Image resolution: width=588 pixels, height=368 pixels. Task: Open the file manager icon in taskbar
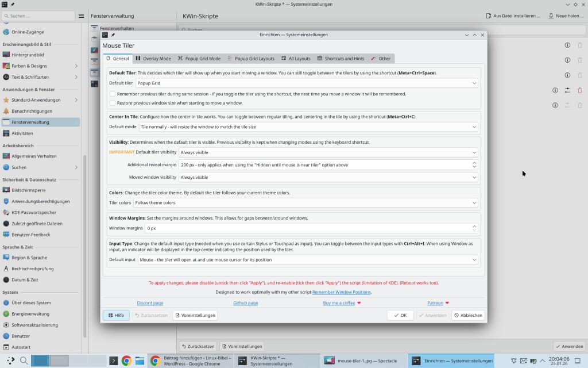(x=140, y=361)
